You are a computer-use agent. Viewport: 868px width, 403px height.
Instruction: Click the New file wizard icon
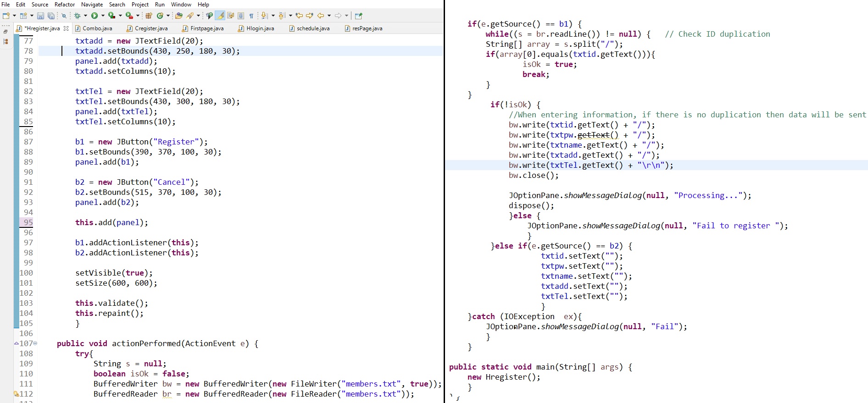tap(6, 16)
